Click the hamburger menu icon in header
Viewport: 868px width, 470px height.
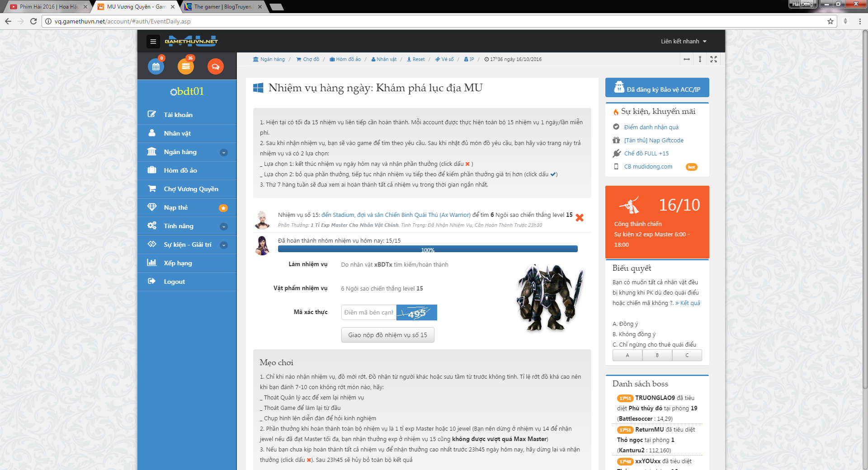pyautogui.click(x=153, y=42)
